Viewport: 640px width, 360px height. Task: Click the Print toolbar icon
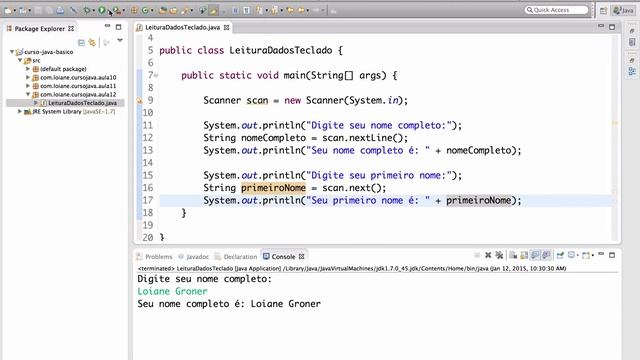click(x=60, y=10)
